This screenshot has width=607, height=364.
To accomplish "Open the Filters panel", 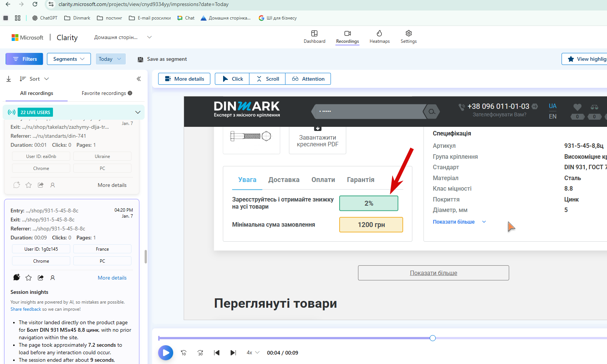I will coord(24,59).
